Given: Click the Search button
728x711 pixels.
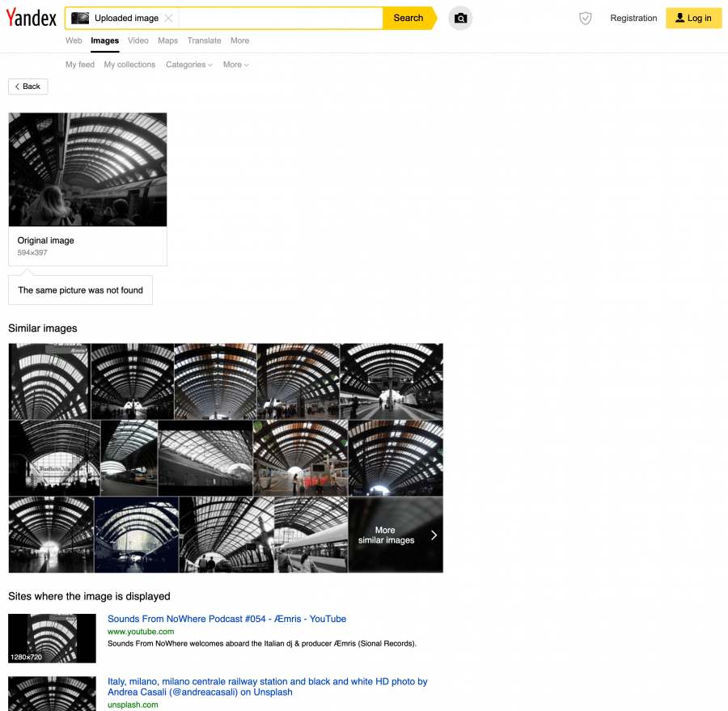Looking at the screenshot, I should [408, 18].
